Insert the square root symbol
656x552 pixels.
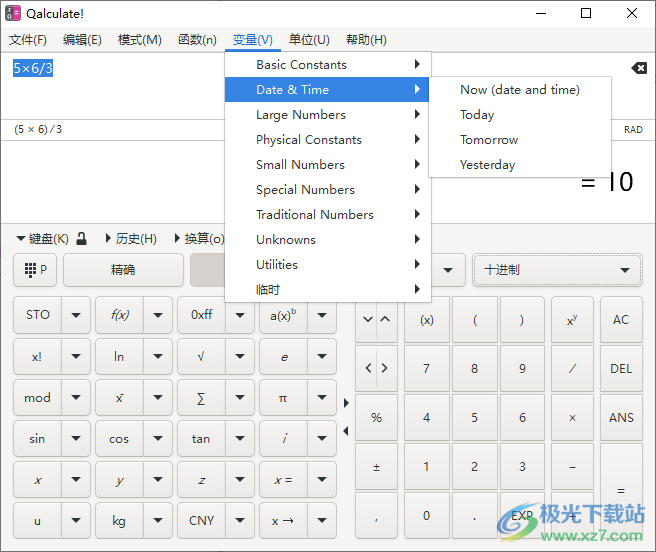201,357
